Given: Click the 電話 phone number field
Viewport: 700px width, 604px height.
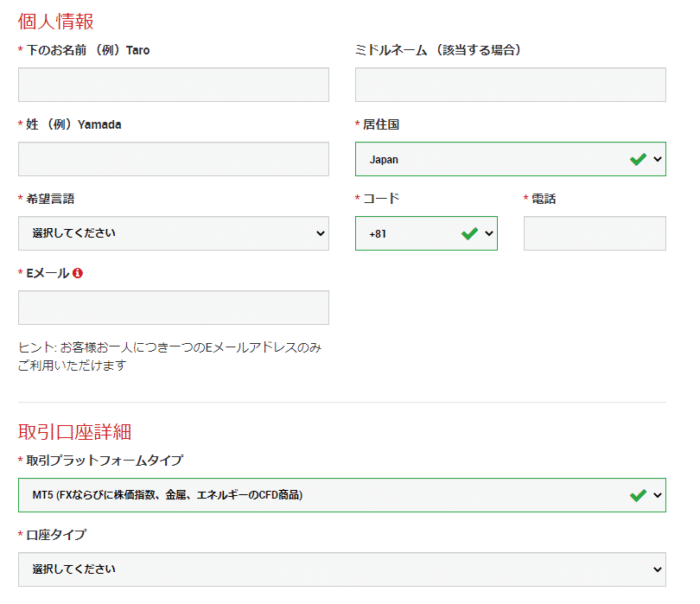Looking at the screenshot, I should click(x=595, y=233).
